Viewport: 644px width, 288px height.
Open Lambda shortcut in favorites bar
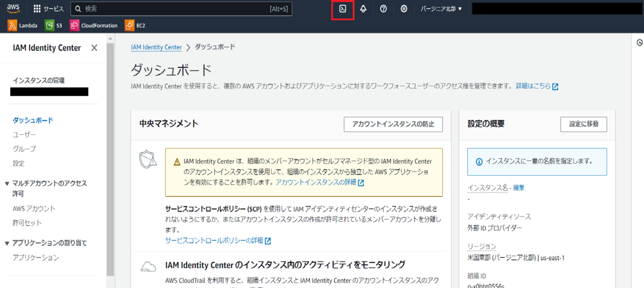coord(23,25)
